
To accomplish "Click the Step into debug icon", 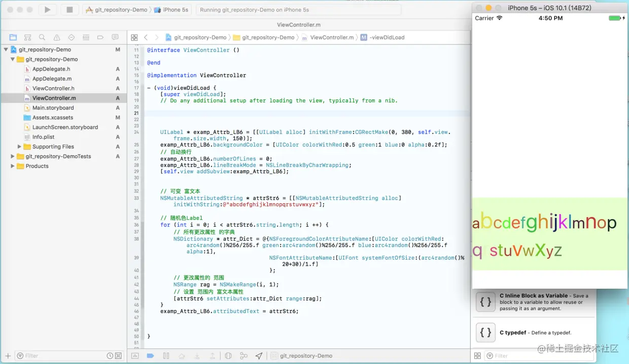I will 197,356.
